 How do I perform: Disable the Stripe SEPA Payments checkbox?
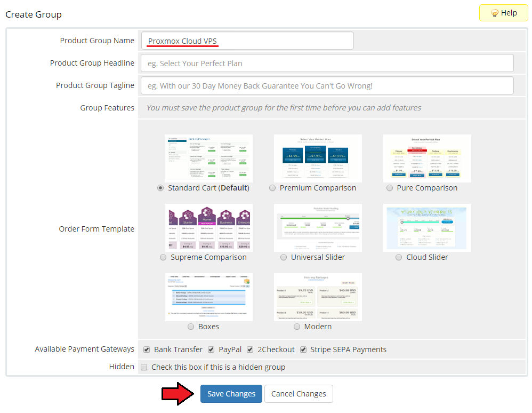[303, 350]
